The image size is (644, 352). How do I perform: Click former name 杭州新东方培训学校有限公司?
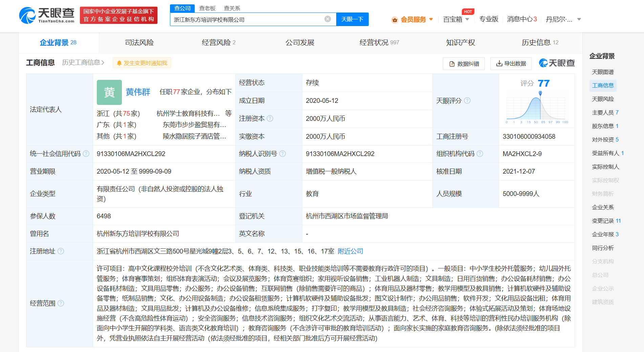138,234
